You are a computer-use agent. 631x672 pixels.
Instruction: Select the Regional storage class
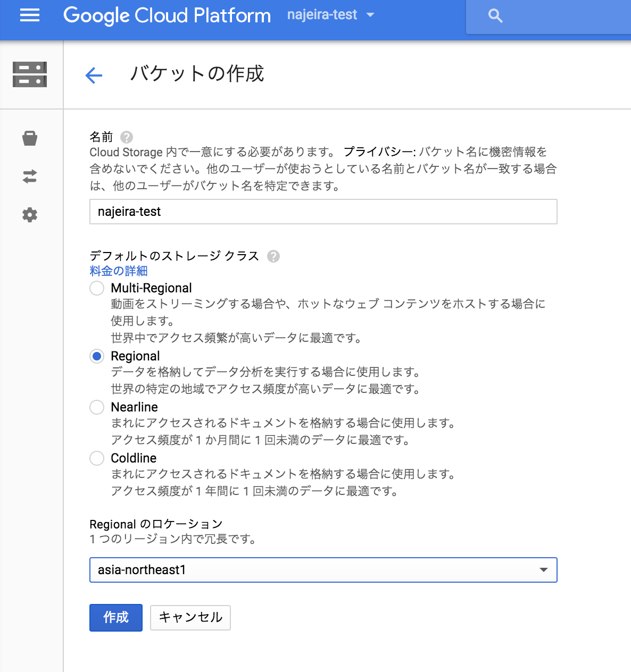click(97, 356)
